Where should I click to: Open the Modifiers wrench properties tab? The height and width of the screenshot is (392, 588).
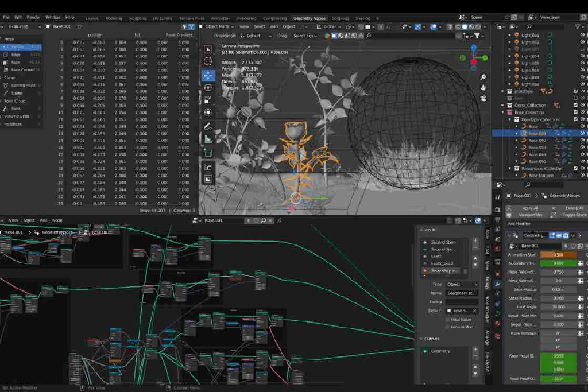pos(497,284)
